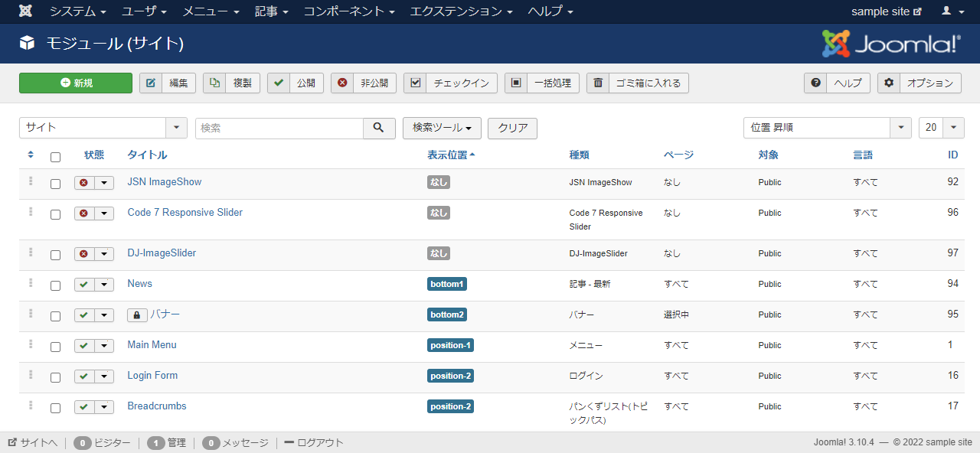Expand the サイト client dropdown
Image resolution: width=980 pixels, height=453 pixels.
tap(176, 128)
